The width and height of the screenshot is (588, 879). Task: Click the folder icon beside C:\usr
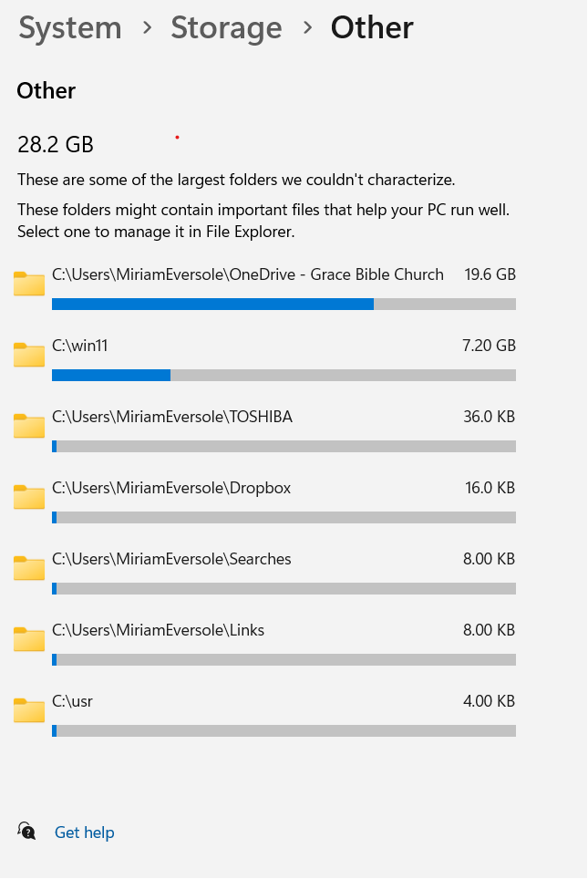pyautogui.click(x=29, y=711)
